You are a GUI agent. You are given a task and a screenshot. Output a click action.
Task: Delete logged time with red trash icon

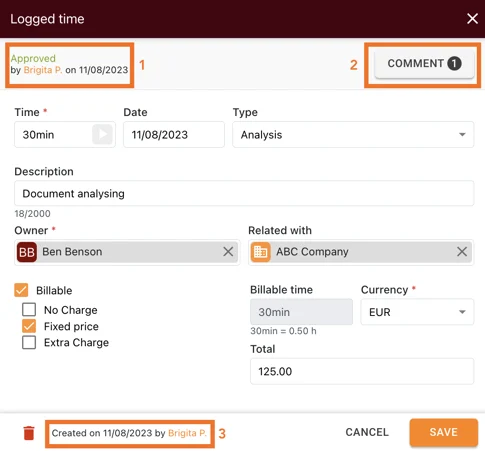click(x=29, y=433)
